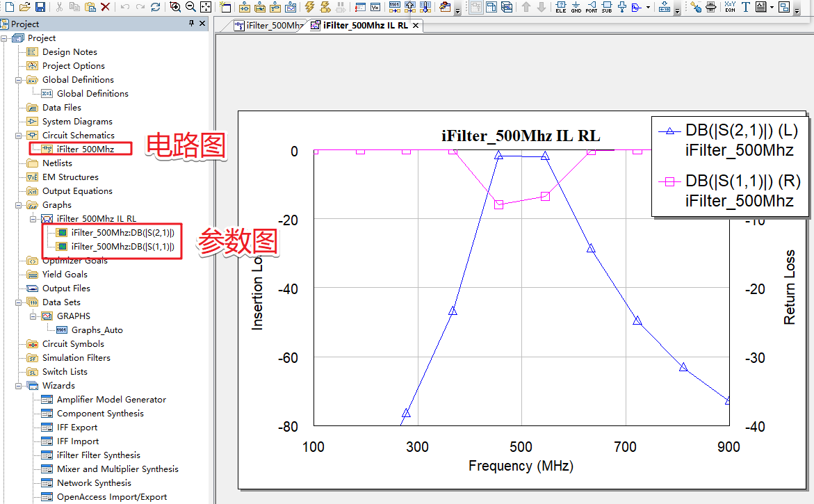814x504 pixels.
Task: Cut selection using the scissors icon
Action: (59, 7)
